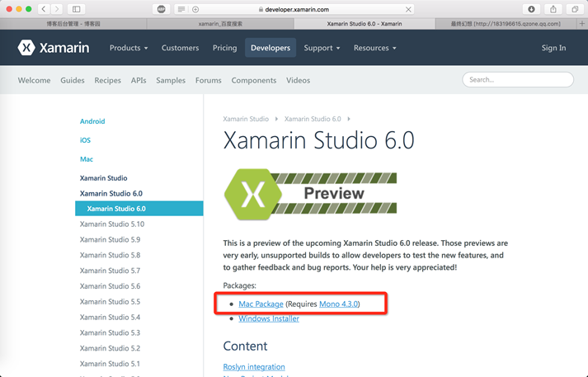Switch to the xamarin_百度搜索 tab
Screen dimensions: 588x377
pos(220,24)
